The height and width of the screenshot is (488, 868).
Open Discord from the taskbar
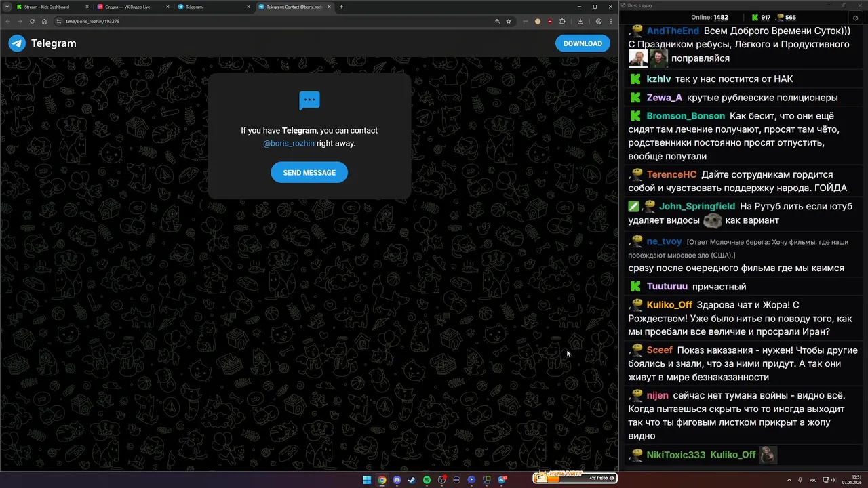pos(397,480)
